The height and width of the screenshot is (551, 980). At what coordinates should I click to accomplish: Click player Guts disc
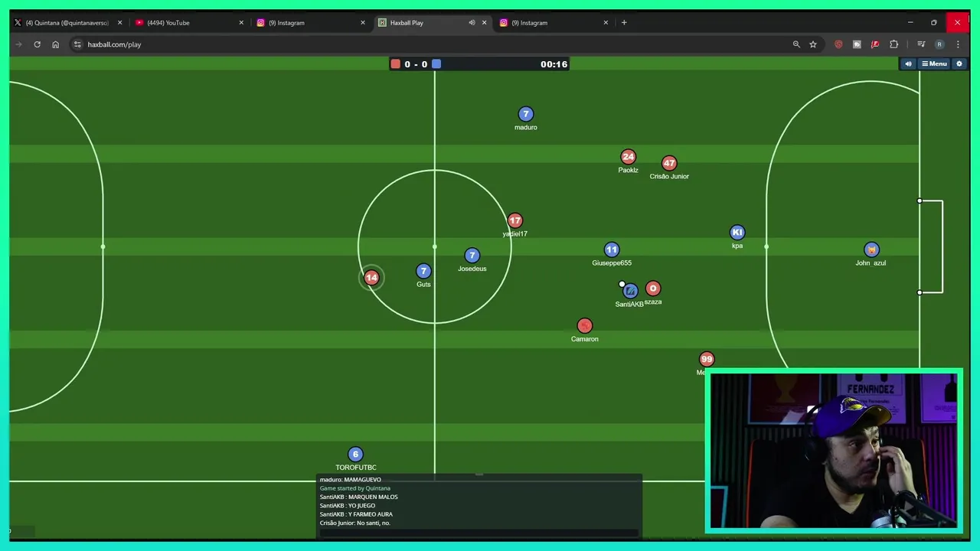(423, 271)
